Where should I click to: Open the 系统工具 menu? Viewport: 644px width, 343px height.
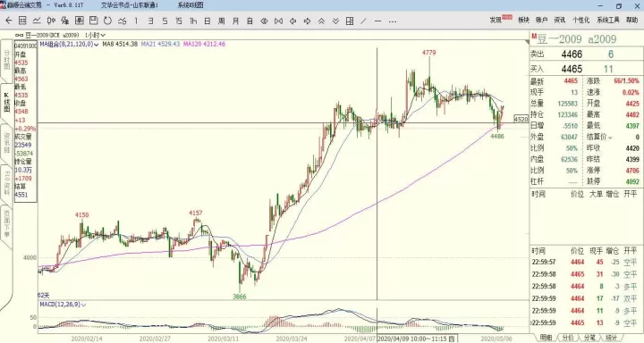click(x=608, y=21)
